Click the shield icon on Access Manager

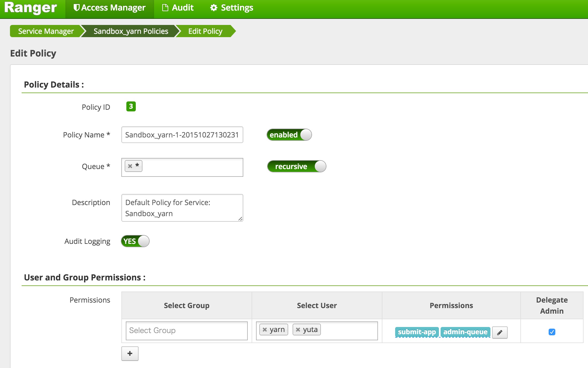coord(76,7)
